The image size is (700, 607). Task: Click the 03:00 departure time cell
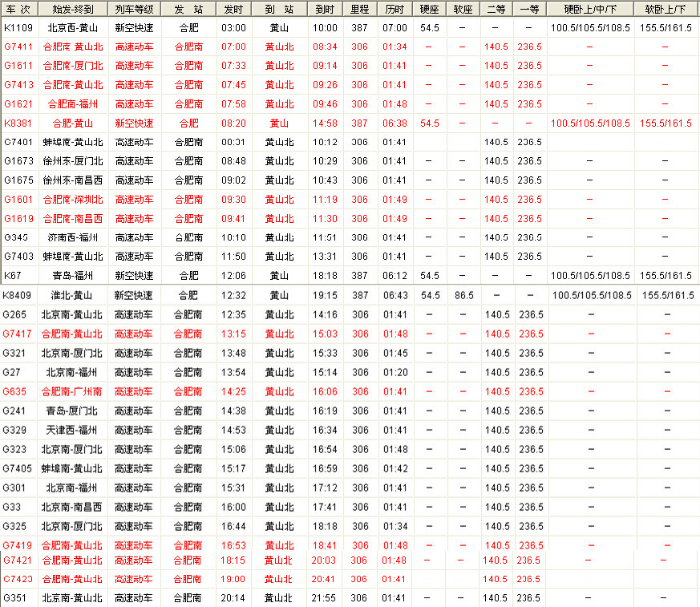point(233,27)
